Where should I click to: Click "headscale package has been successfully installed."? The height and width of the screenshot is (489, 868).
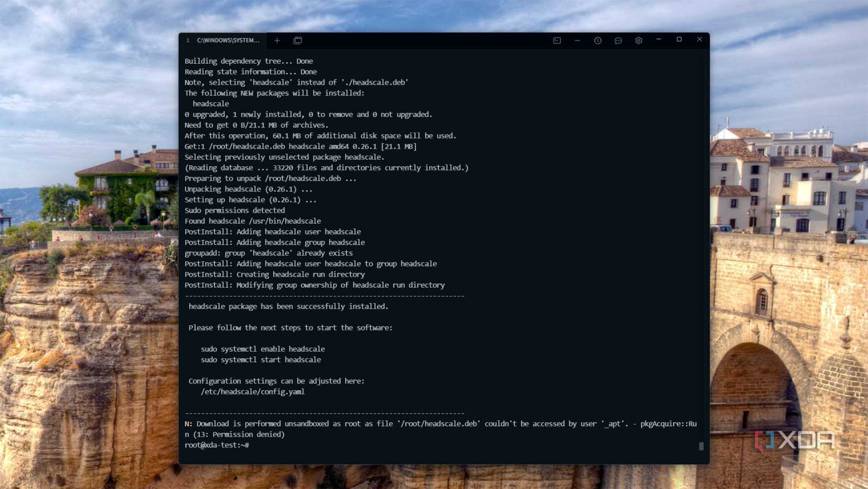288,306
